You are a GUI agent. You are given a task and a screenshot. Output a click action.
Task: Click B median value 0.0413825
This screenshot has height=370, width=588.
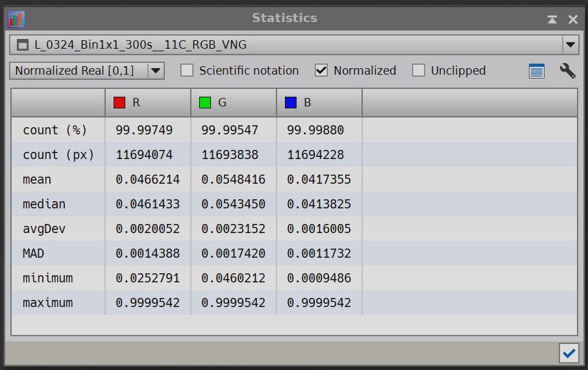click(x=319, y=204)
